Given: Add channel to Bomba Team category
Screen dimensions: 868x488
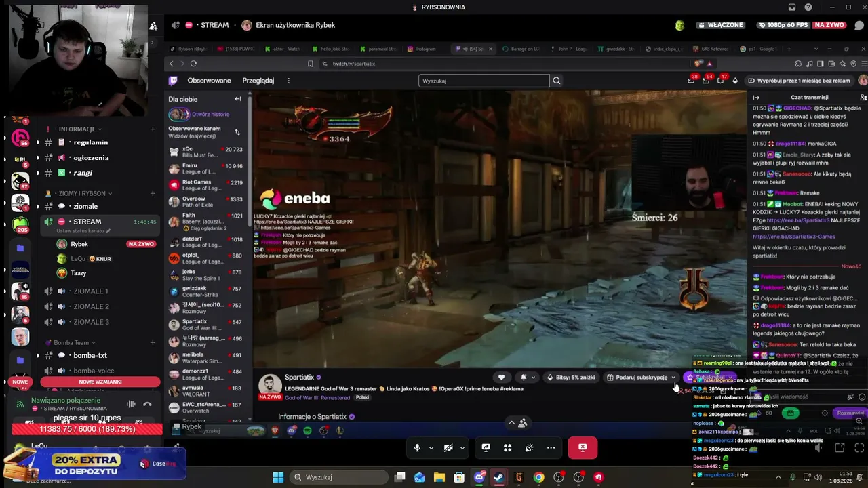Looking at the screenshot, I should pyautogui.click(x=153, y=342).
